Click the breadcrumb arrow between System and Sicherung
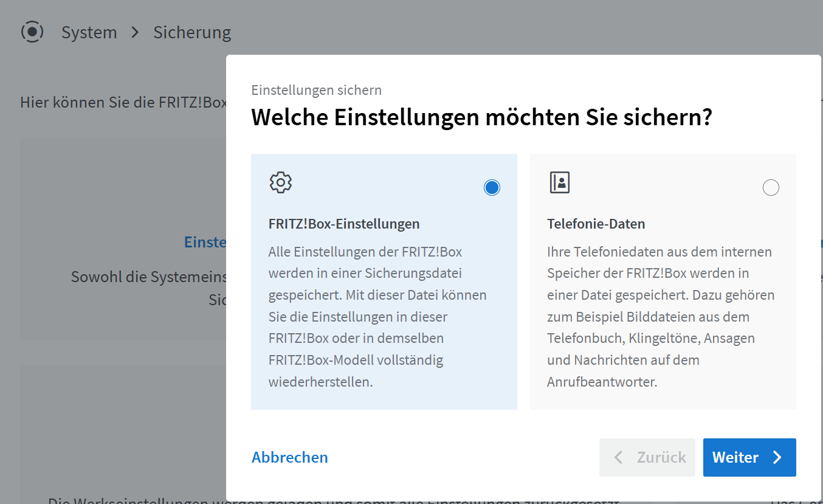This screenshot has height=504, width=823. (x=135, y=32)
